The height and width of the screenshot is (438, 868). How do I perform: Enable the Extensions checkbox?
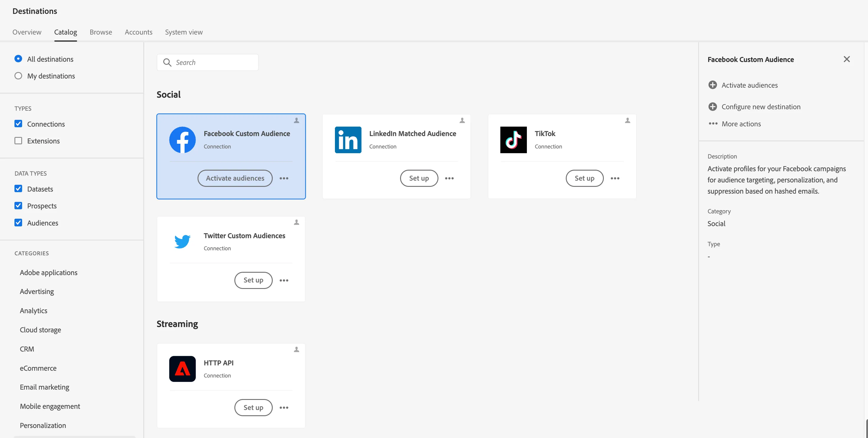18,140
